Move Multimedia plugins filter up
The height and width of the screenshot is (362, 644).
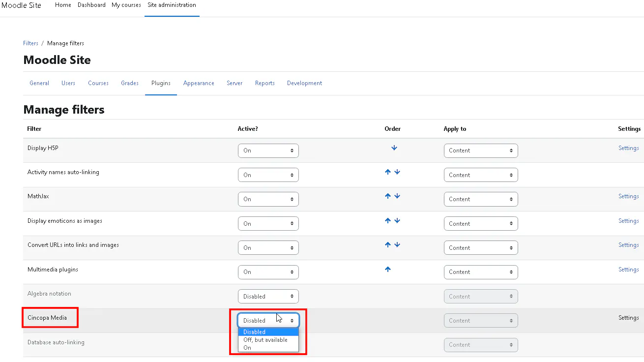click(388, 270)
